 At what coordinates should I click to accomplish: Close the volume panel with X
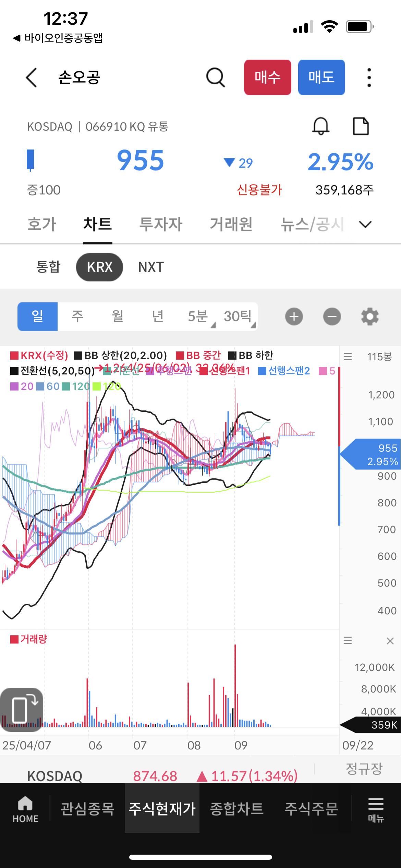point(390,641)
